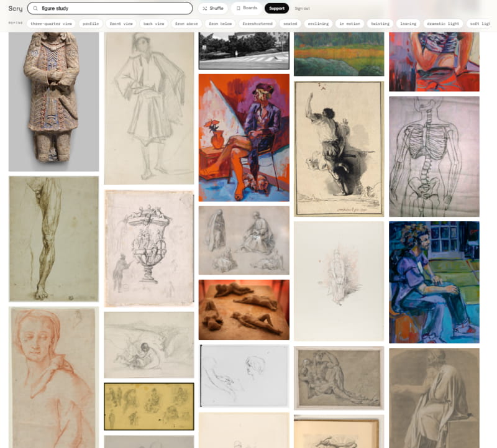
Task: Open the faint landscape with crouching figure sketch
Action: coord(149,345)
